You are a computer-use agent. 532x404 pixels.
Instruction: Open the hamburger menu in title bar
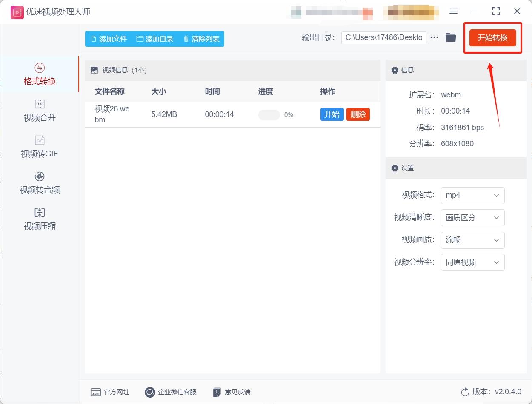click(x=453, y=11)
